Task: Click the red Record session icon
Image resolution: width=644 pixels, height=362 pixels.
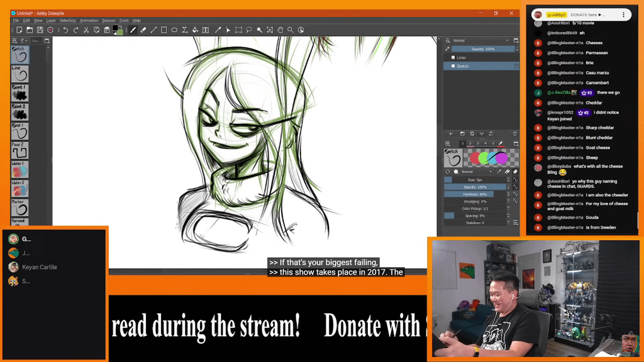Action: tap(50, 30)
